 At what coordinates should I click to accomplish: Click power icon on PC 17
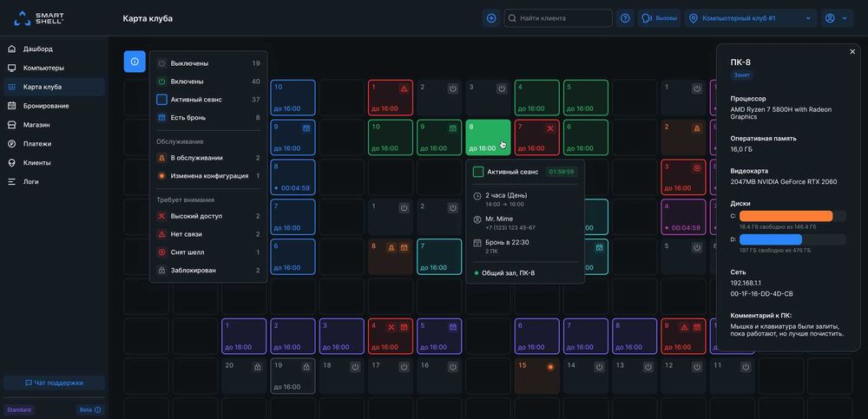pos(404,367)
